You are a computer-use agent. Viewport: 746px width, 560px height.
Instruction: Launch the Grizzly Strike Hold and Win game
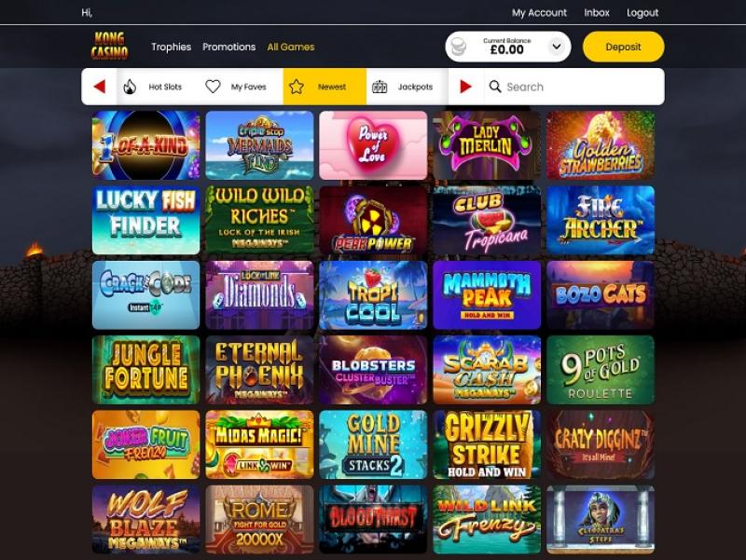(487, 444)
